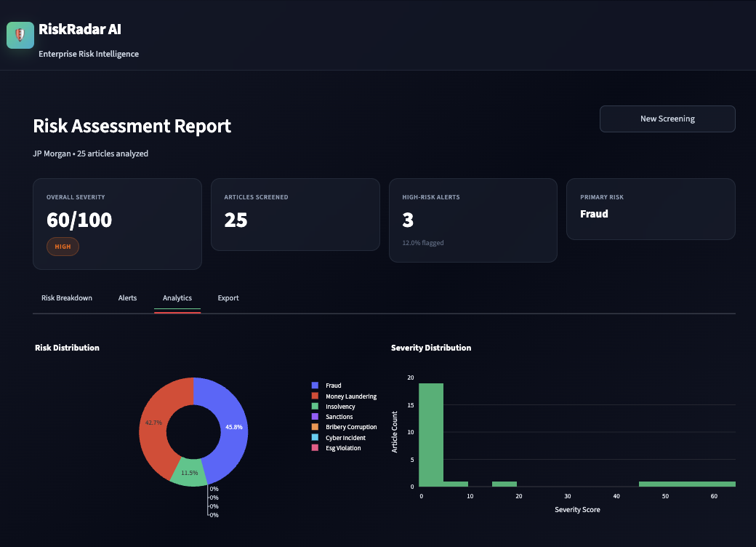Click the Money Laundering legend swatch
756x547 pixels.
pyautogui.click(x=315, y=396)
